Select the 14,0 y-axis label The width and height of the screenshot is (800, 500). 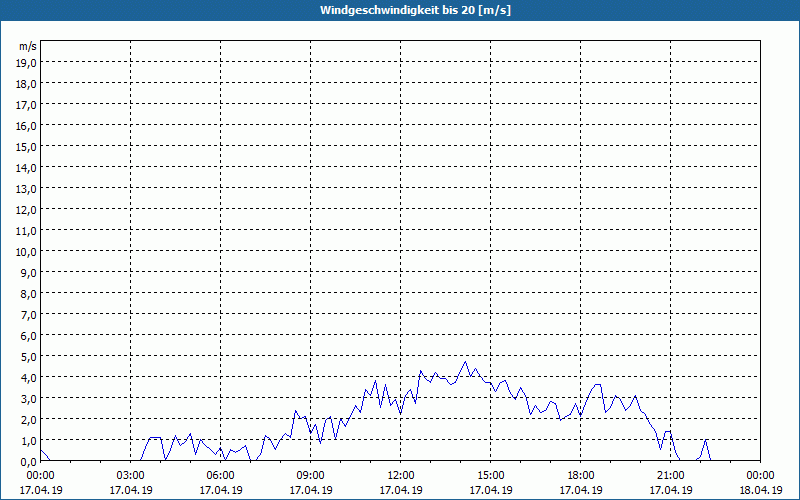[x=27, y=168]
